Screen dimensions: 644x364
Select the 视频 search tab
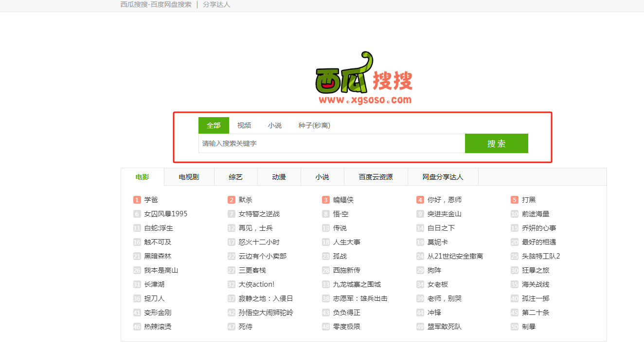[244, 125]
